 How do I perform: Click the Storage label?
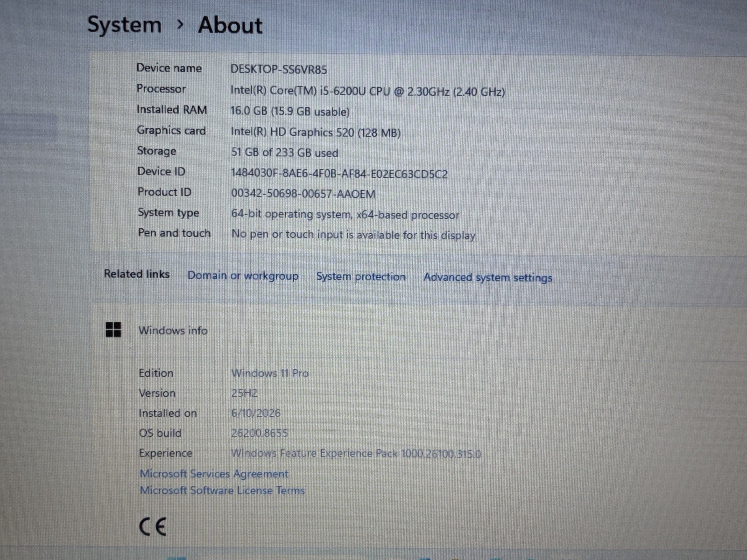[157, 151]
